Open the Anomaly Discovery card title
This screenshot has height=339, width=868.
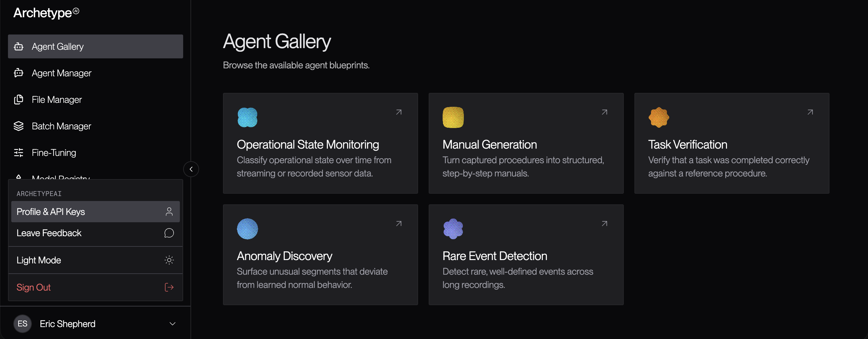point(284,256)
